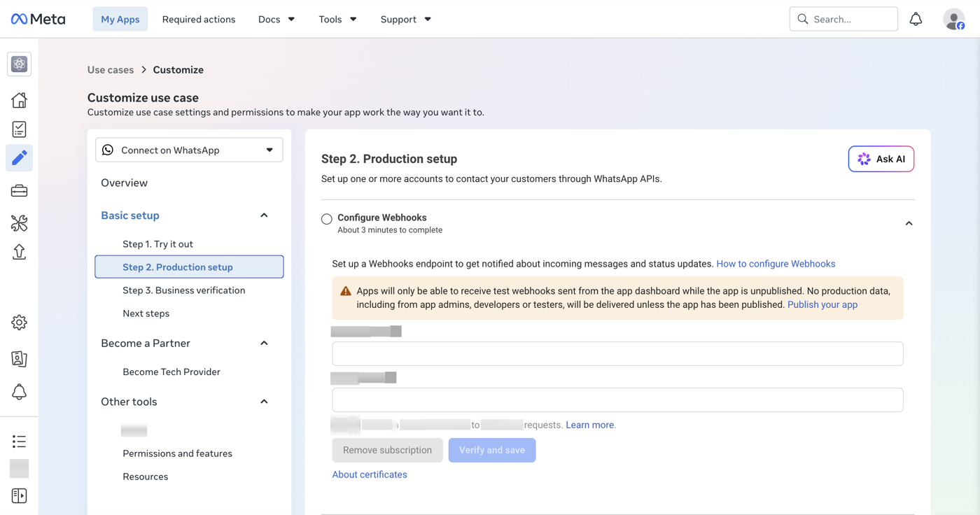Click Remove subscription button
The image size is (980, 515).
387,450
